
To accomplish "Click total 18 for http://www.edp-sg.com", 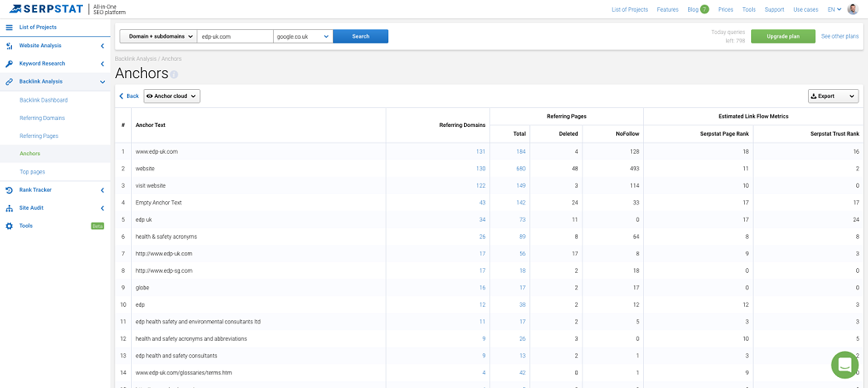I will click(522, 270).
